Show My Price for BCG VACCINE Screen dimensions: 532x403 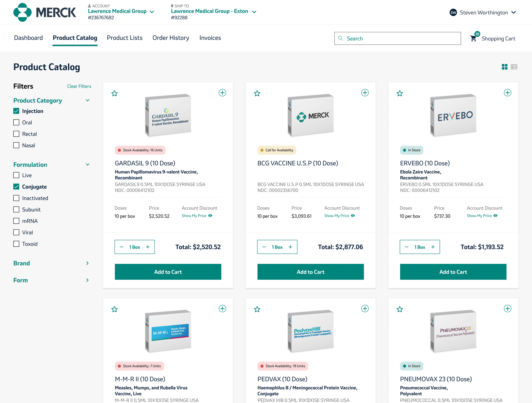pos(340,216)
